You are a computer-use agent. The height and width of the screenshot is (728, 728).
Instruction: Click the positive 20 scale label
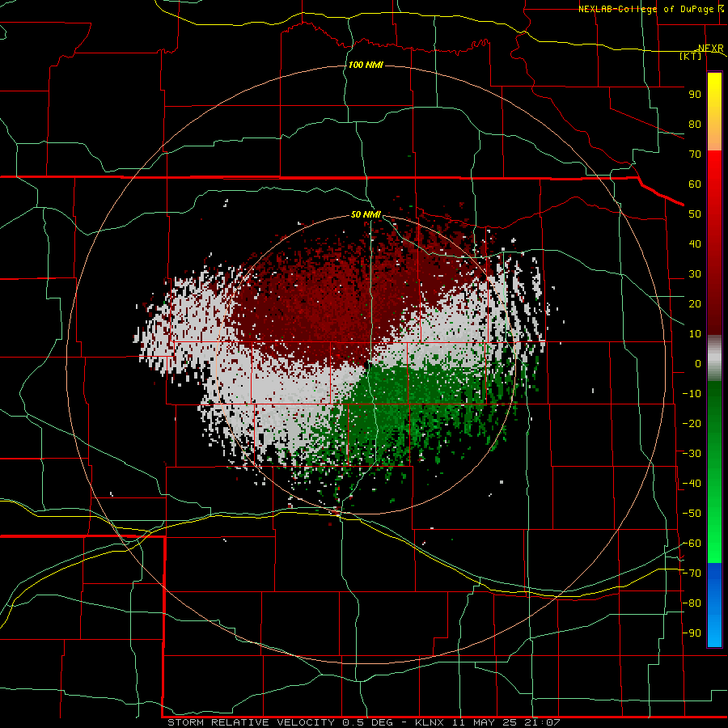pyautogui.click(x=695, y=303)
